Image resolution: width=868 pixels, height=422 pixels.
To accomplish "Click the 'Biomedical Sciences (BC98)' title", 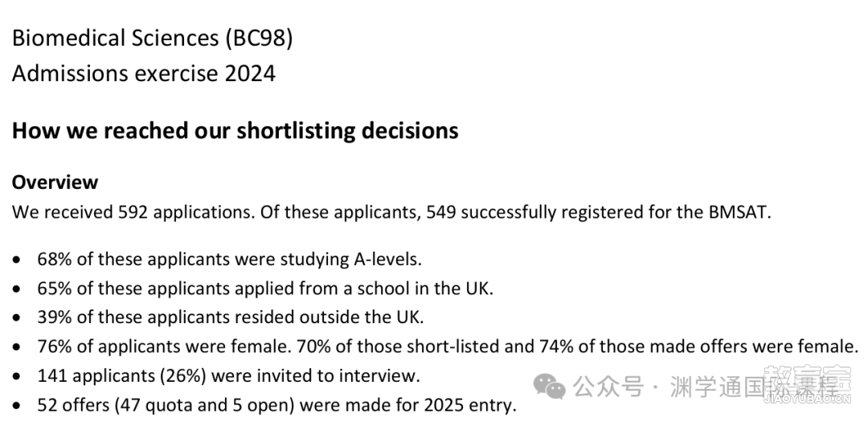I will pos(152,39).
